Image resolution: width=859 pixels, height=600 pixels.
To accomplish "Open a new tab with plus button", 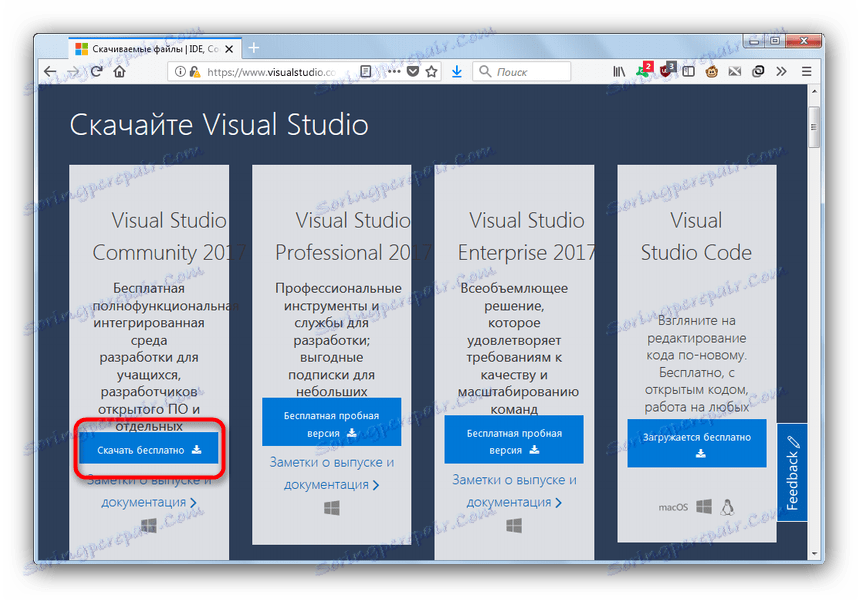I will click(254, 48).
